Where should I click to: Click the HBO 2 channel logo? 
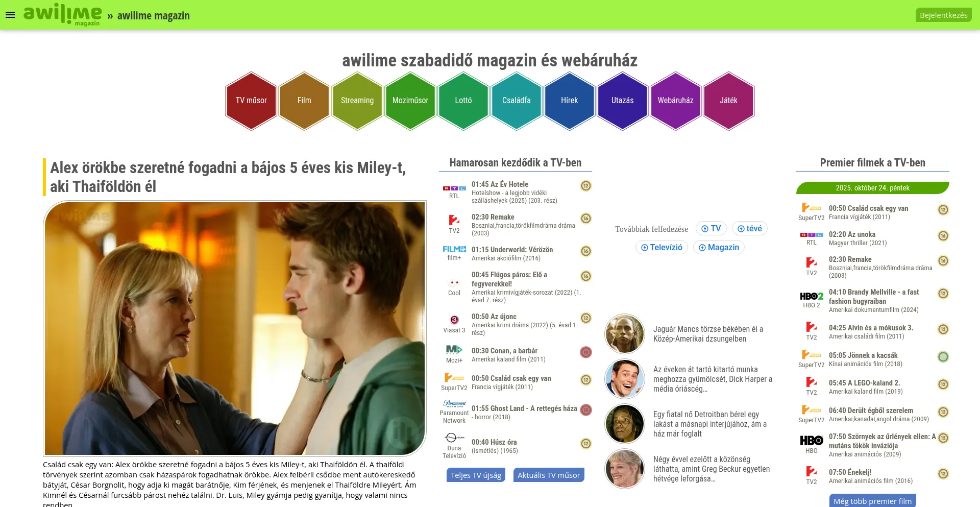coord(812,296)
